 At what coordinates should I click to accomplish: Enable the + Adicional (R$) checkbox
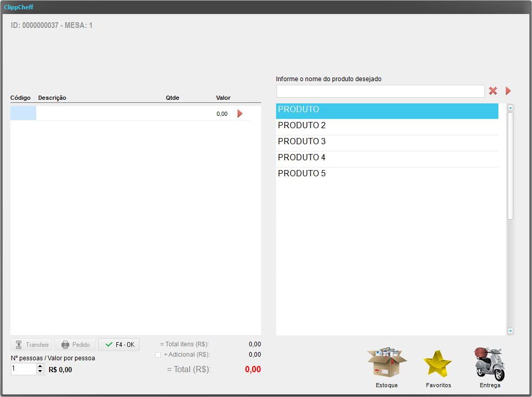coord(158,355)
